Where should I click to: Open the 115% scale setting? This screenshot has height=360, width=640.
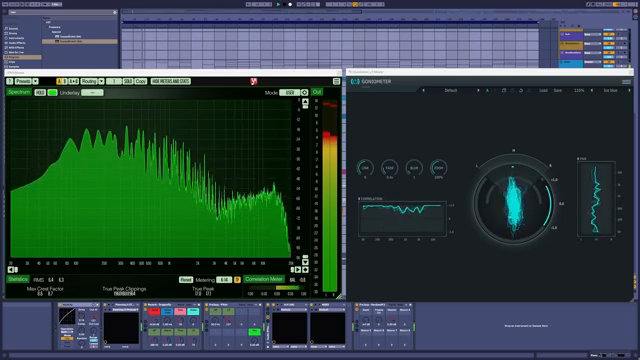(x=579, y=90)
